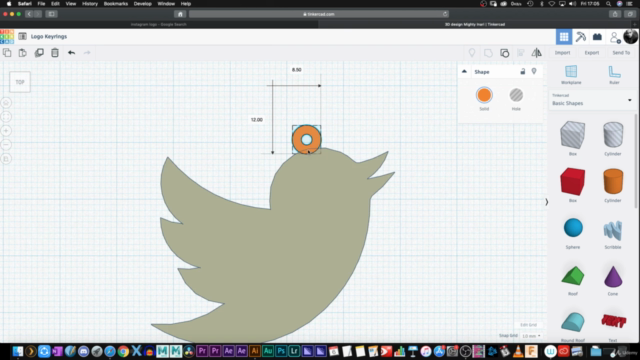Screen dimensions: 640x360
Task: Open the Safari History menu
Action: click(90, 4)
